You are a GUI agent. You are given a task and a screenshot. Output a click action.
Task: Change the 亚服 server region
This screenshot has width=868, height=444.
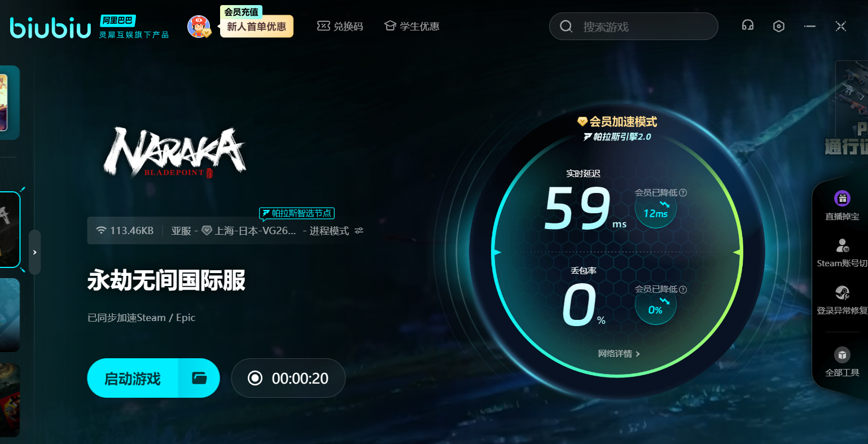point(181,231)
